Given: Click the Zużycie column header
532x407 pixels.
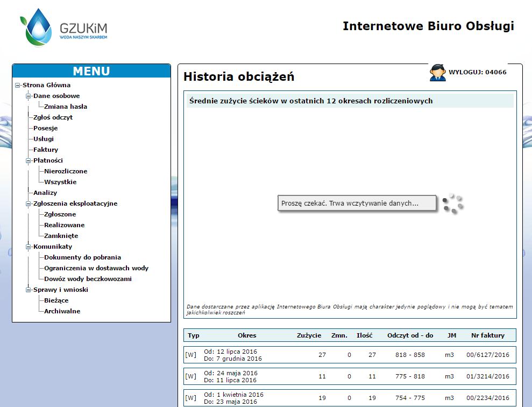Looking at the screenshot, I should coord(309,335).
